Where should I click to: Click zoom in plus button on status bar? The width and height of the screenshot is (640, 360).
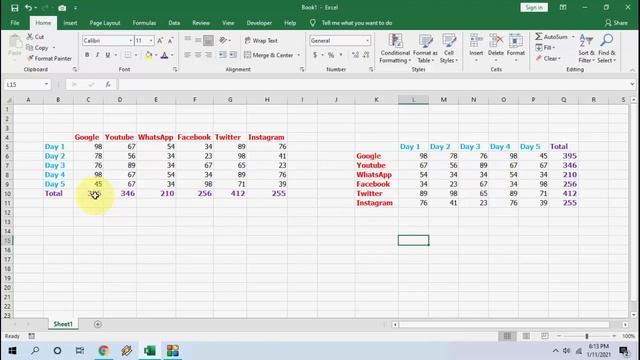point(614,336)
